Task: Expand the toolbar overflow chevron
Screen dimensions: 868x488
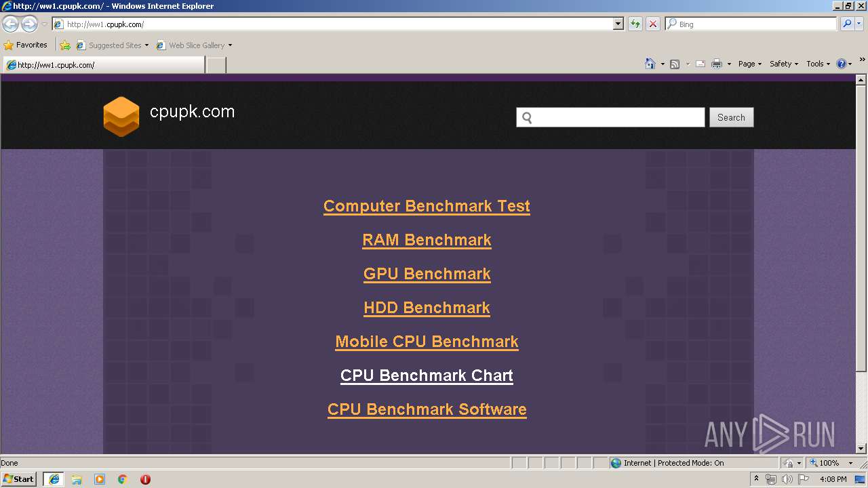Action: tap(863, 60)
